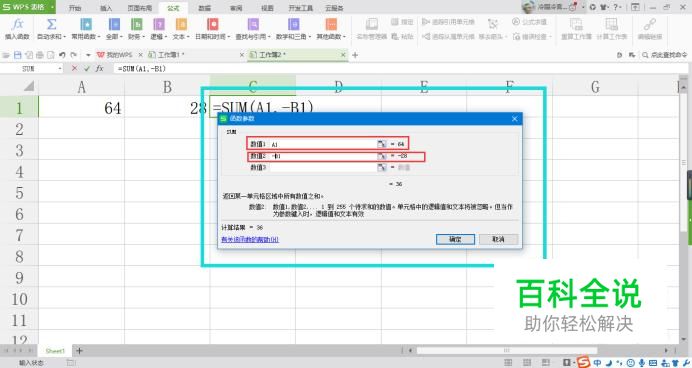Click the fx icon beside formula bar
This screenshot has height=368, width=692.
point(100,68)
